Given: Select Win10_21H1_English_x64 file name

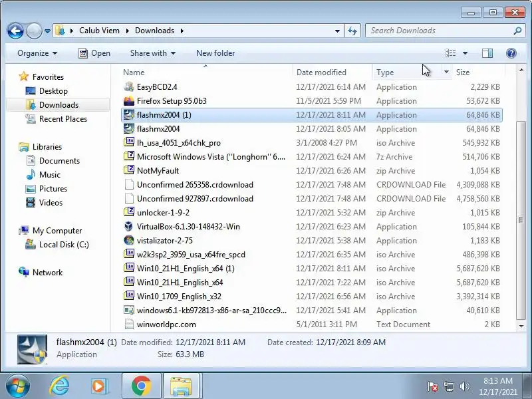Looking at the screenshot, I should pyautogui.click(x=180, y=282).
